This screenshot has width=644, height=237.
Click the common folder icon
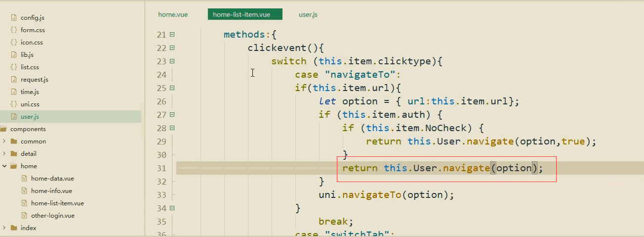(x=14, y=141)
